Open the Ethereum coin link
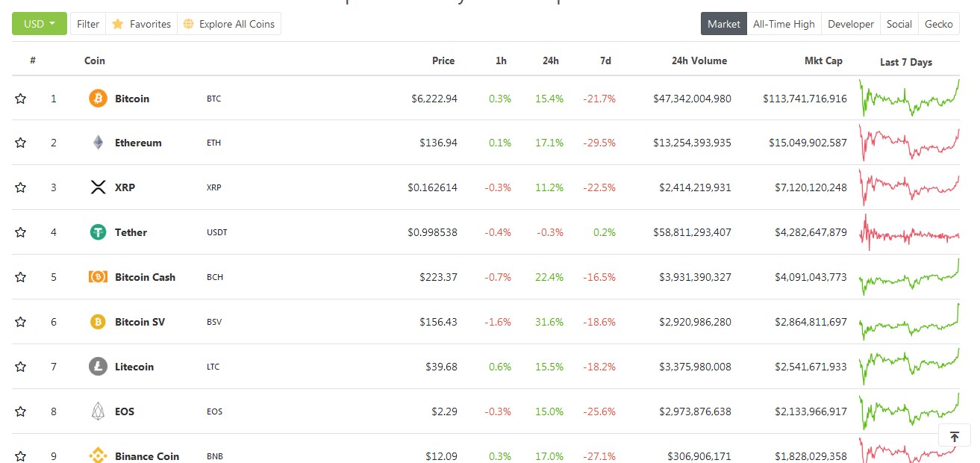Viewport: 980px width, 463px height. [x=138, y=143]
